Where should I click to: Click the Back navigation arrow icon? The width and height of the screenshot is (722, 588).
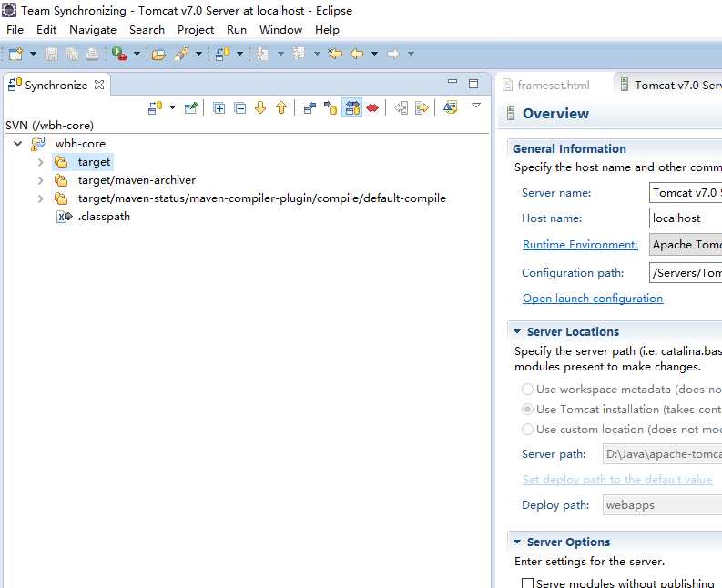pos(357,54)
